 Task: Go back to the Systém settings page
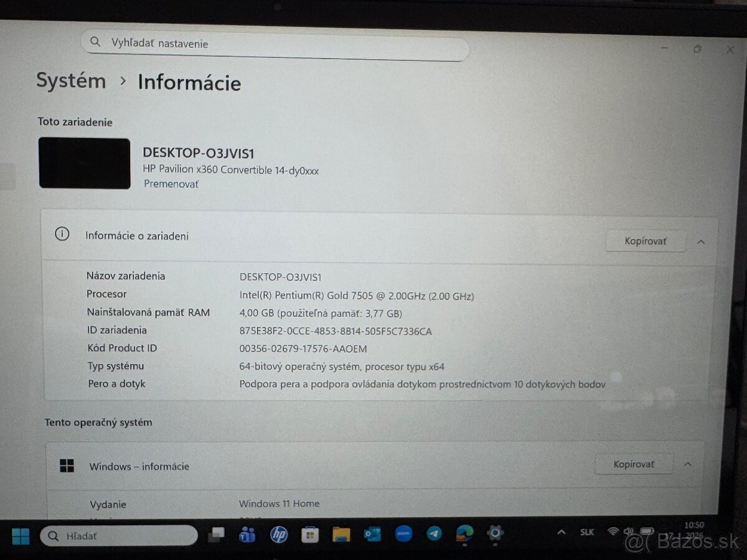(x=71, y=80)
